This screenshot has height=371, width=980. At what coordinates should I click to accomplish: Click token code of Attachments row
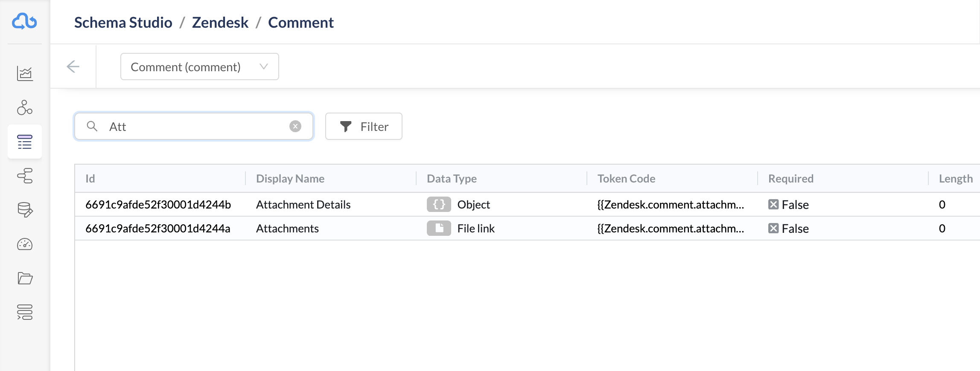point(671,229)
